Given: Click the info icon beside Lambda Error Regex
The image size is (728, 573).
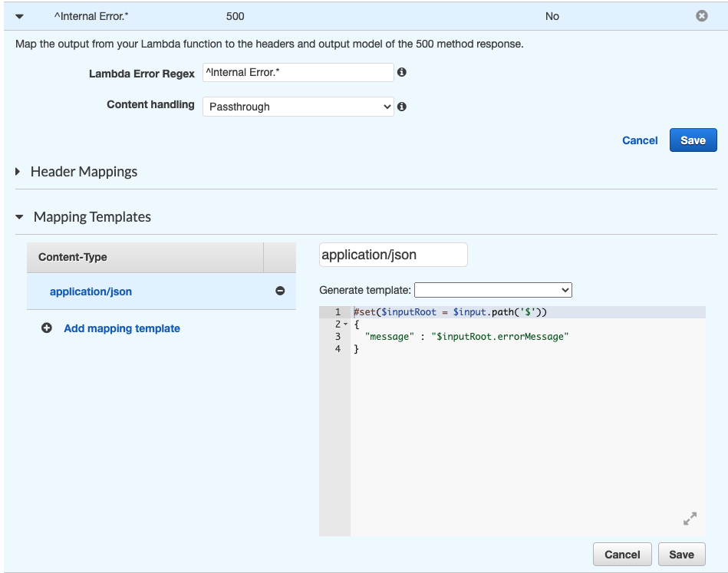Looking at the screenshot, I should [401, 72].
